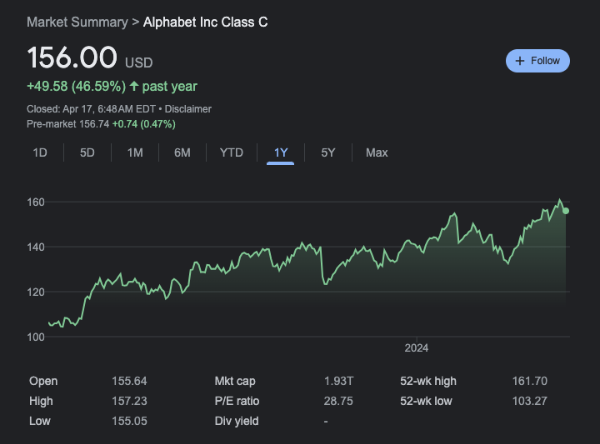Click the +49.58 (46.59%) past year change
This screenshot has height=444, width=600.
(112, 87)
